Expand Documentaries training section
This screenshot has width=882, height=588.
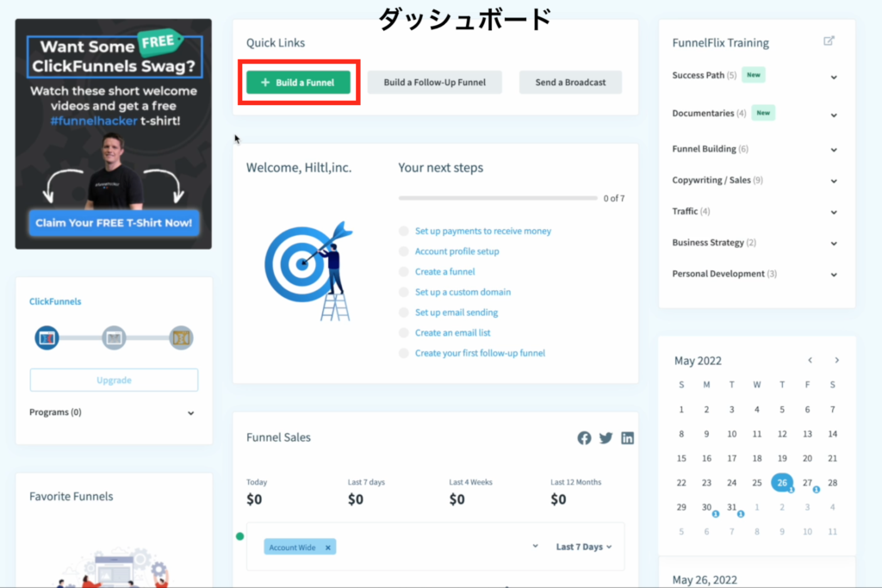coord(834,115)
